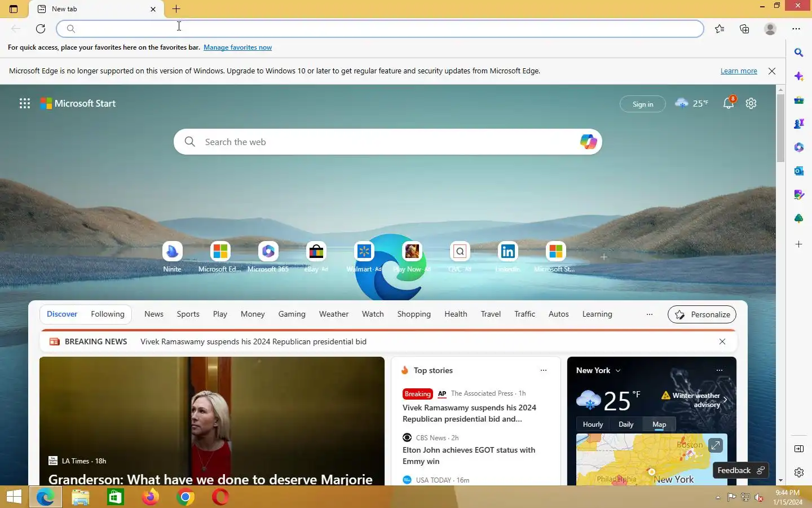Viewport: 812px width, 508px height.
Task: Open the sidebar Games chess icon
Action: coord(799,124)
